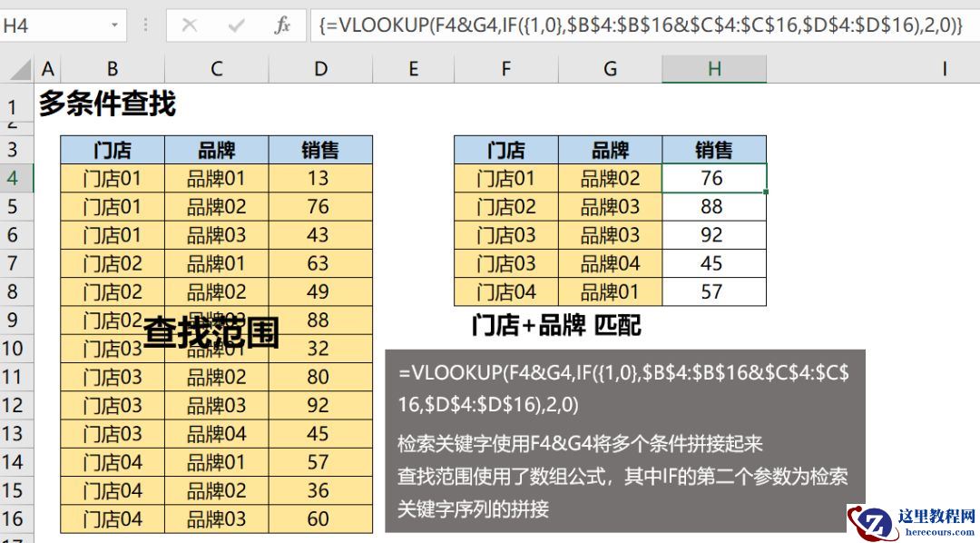Click cell H4 result 76

(714, 178)
